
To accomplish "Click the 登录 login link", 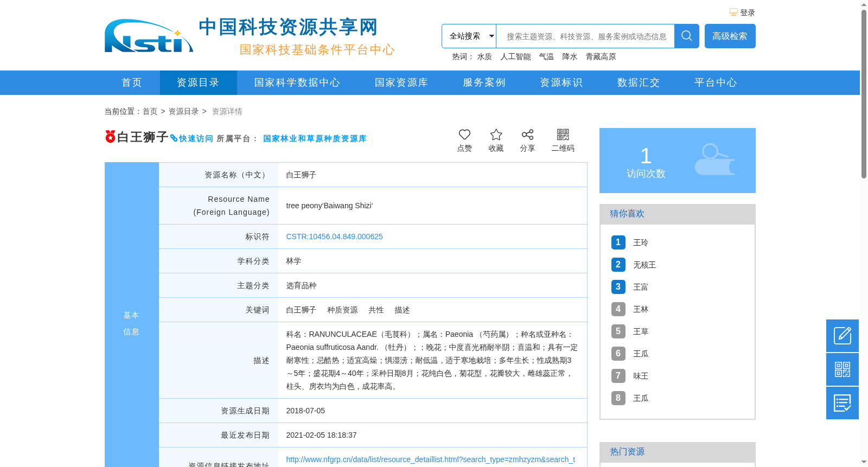I will click(x=748, y=12).
